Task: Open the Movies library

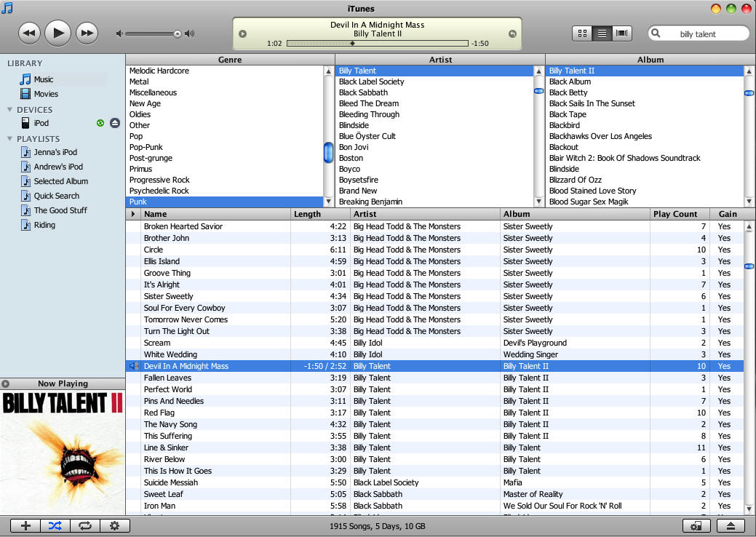Action: coord(46,94)
